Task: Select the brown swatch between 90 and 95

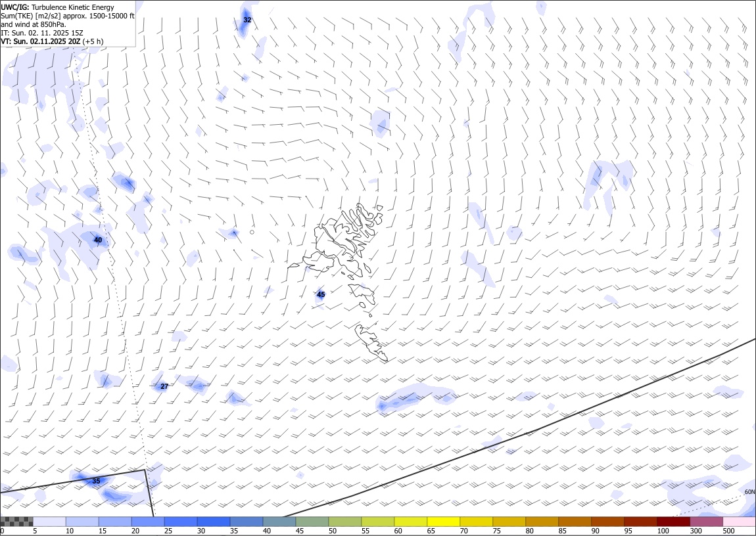Action: (x=607, y=522)
